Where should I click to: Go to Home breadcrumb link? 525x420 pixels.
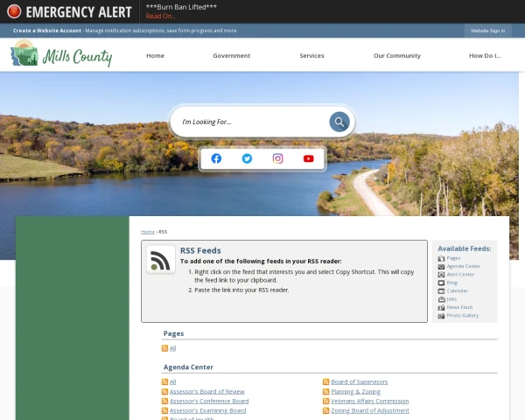point(148,232)
